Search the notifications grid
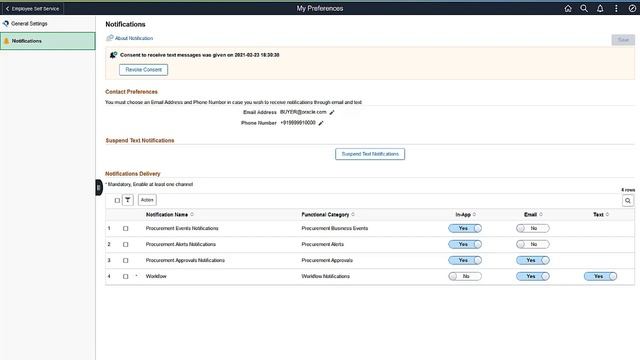 point(628,200)
